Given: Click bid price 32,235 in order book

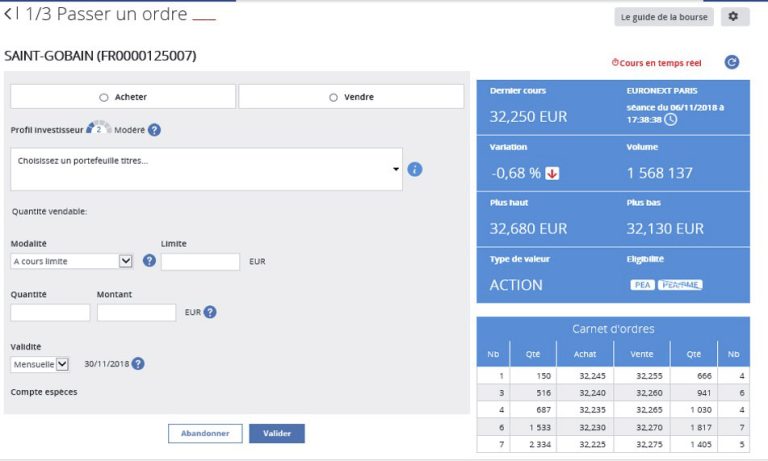Looking at the screenshot, I should pos(592,410).
